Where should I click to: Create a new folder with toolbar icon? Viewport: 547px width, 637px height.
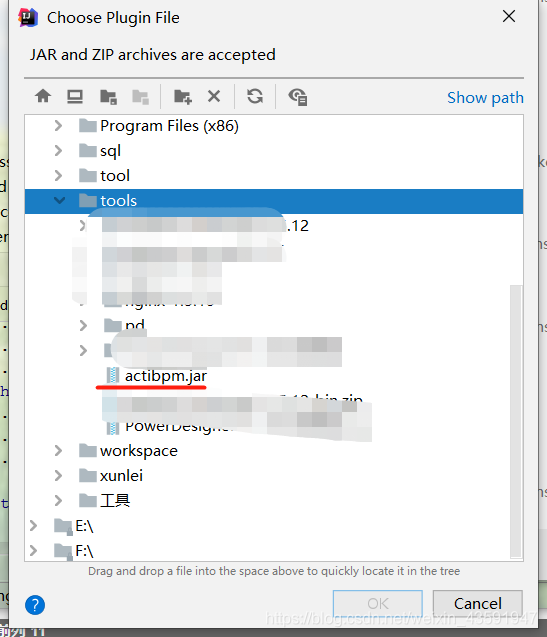(x=182, y=97)
